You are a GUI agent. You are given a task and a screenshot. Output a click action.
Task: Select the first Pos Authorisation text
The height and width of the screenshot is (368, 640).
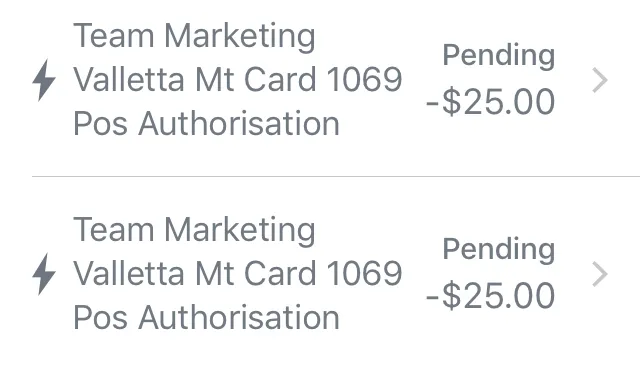coord(207,123)
